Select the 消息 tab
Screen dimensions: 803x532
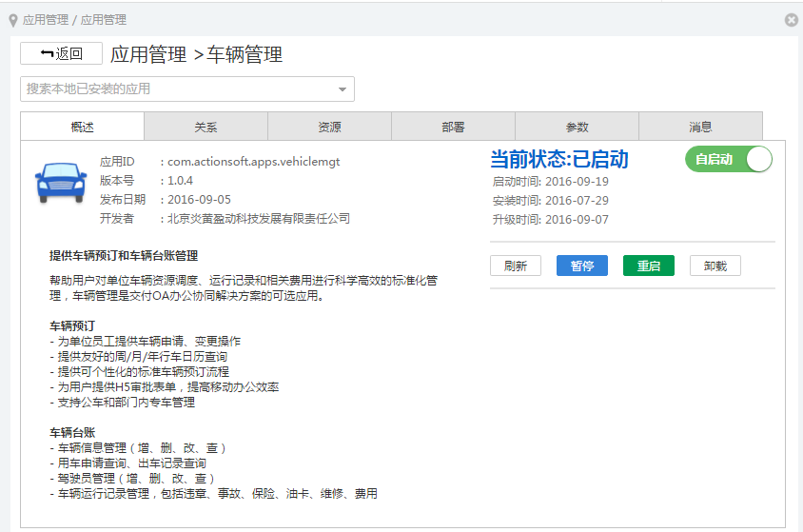click(700, 127)
